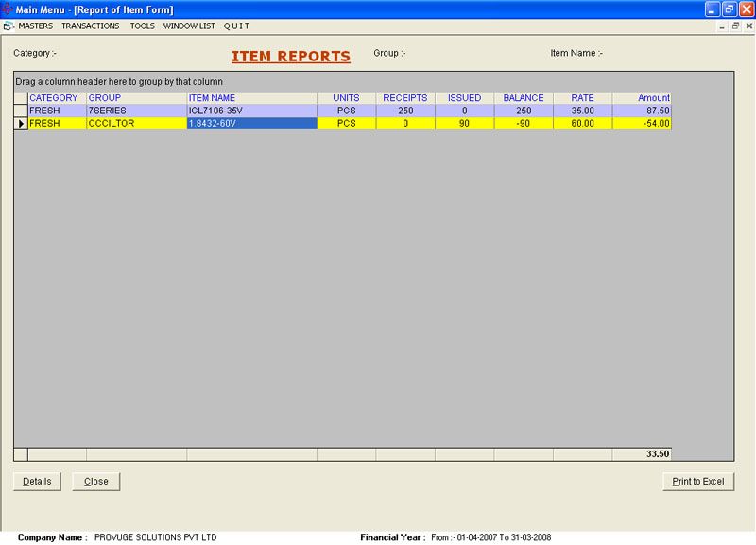Viewport: 756px width, 545px height.
Task: Select QUIT from the menu bar
Action: tap(236, 26)
